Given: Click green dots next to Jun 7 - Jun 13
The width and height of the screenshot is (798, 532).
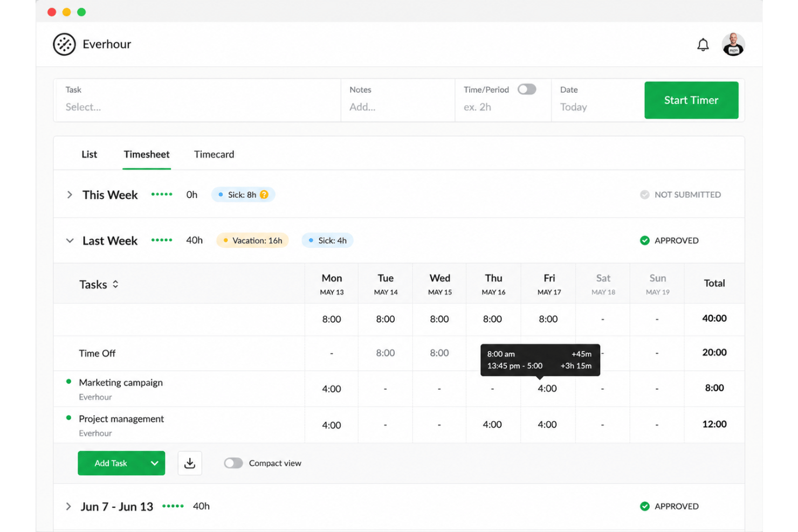Looking at the screenshot, I should click(x=173, y=506).
